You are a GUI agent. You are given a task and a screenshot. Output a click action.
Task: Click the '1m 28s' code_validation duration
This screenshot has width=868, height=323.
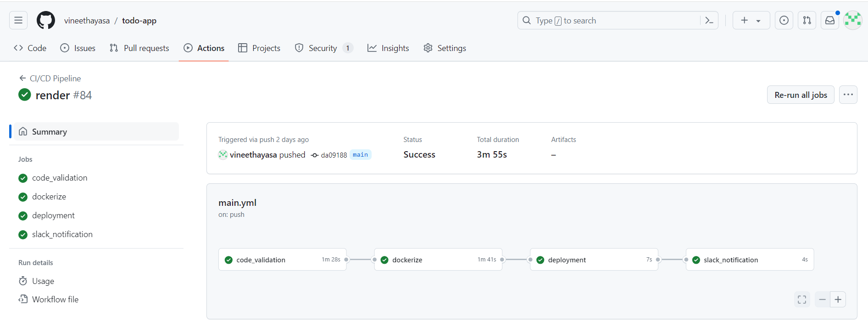coord(331,260)
